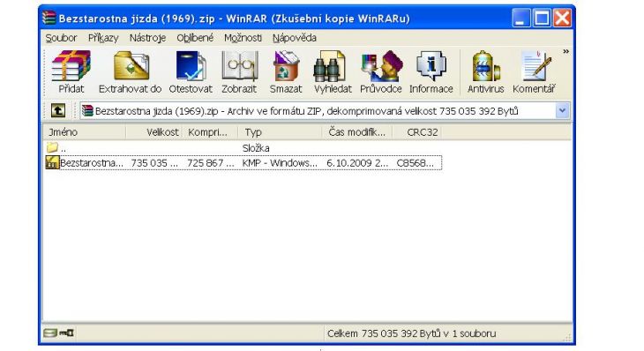Open the Nápověda menu
Viewport: 644px width, 351px height.
[x=294, y=38]
